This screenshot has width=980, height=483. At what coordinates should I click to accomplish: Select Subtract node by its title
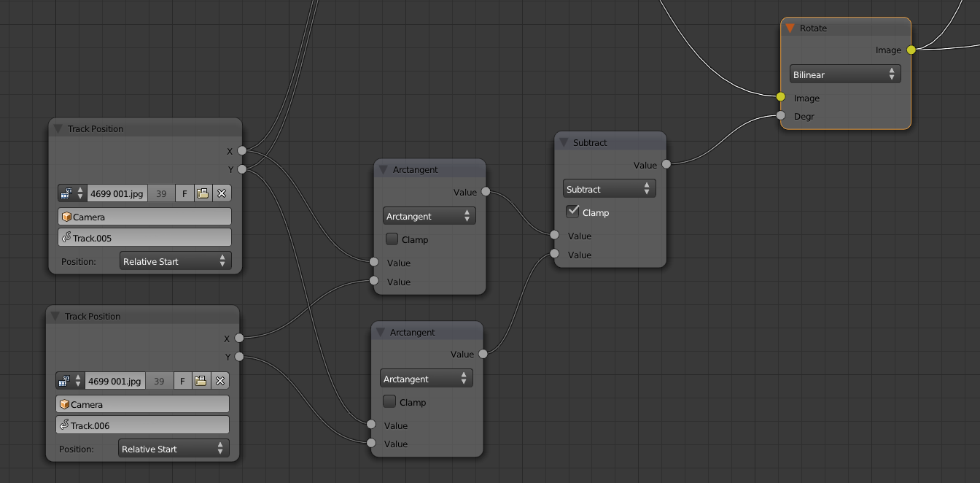pos(590,142)
